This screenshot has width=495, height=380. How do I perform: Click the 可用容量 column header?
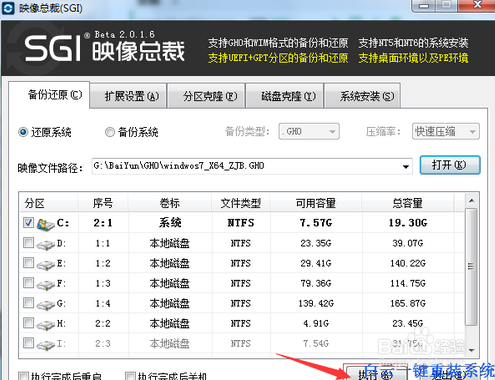[316, 203]
